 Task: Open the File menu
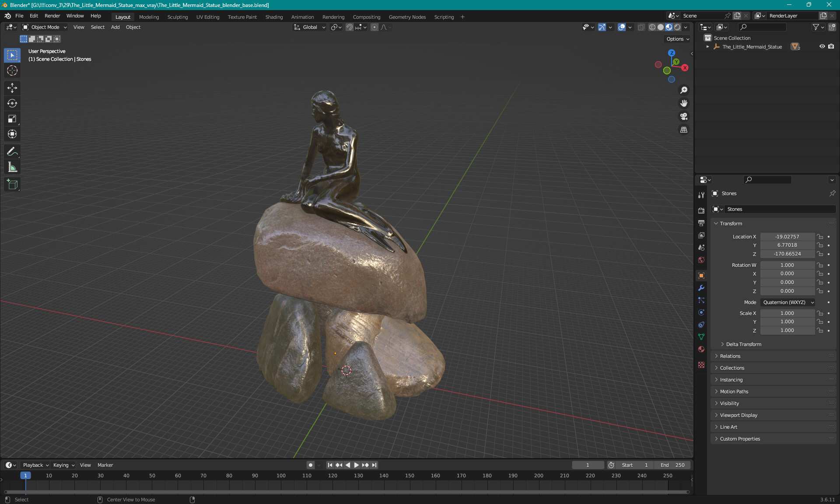[x=19, y=16]
